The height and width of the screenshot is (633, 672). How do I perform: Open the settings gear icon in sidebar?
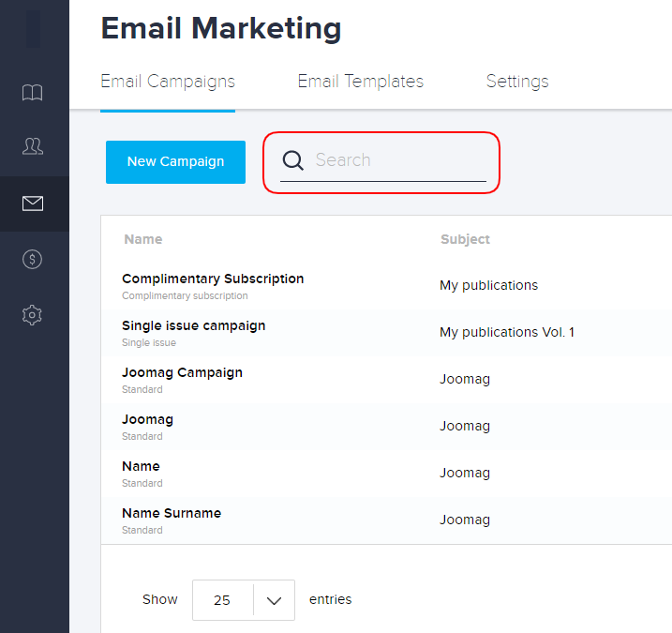click(x=33, y=315)
